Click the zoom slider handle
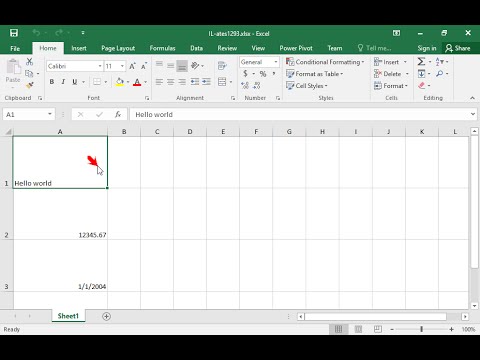Viewport: 480px width, 360px height. coord(421,329)
